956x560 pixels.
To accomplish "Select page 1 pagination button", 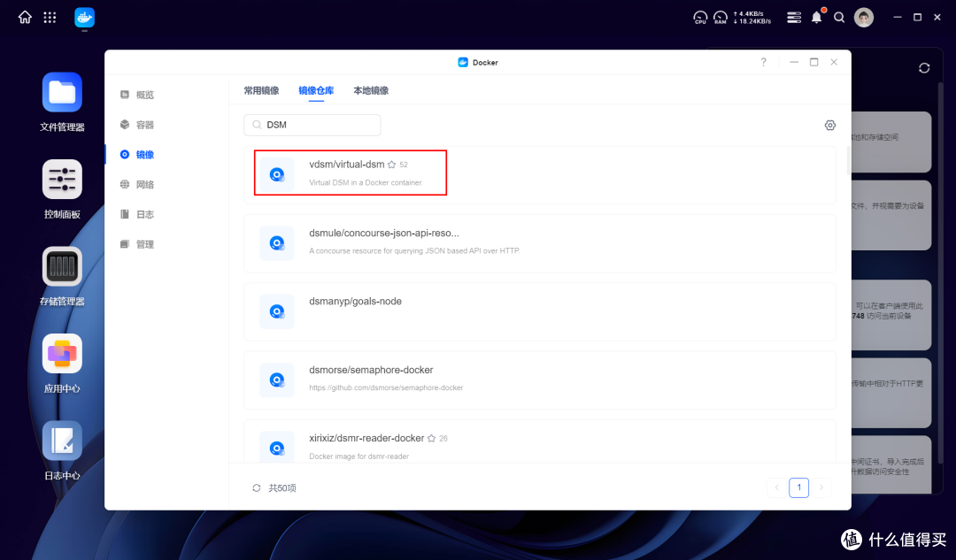I will tap(798, 487).
